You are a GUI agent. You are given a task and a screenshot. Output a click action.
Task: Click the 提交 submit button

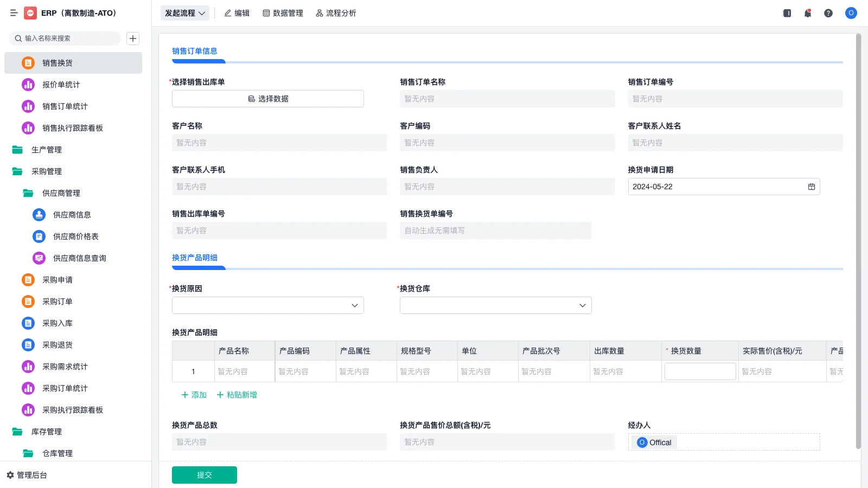(x=204, y=474)
